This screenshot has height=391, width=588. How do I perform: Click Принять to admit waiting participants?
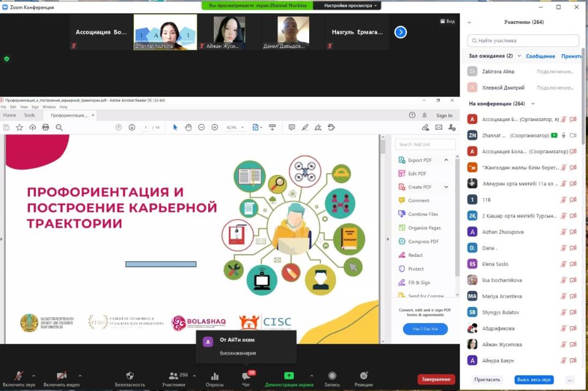click(571, 56)
